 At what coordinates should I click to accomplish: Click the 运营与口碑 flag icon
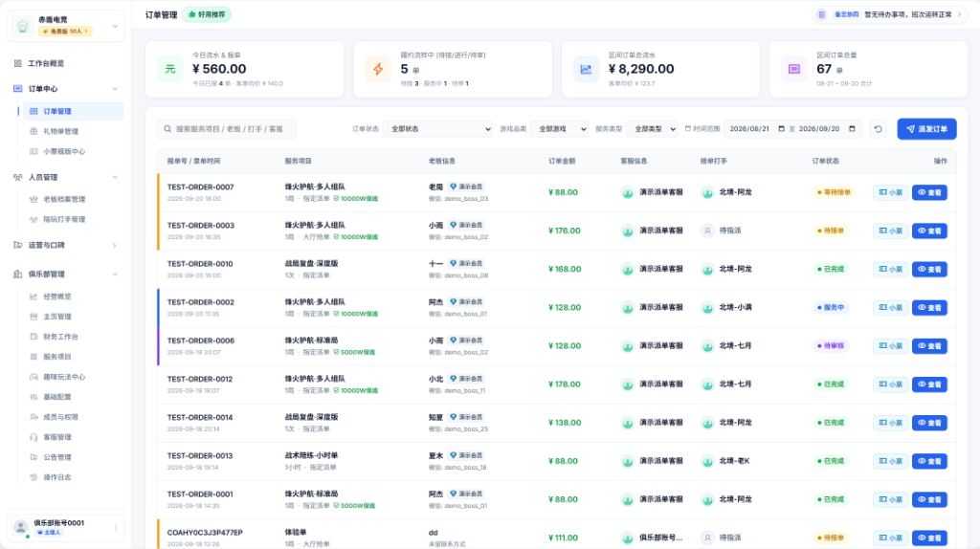(x=17, y=245)
